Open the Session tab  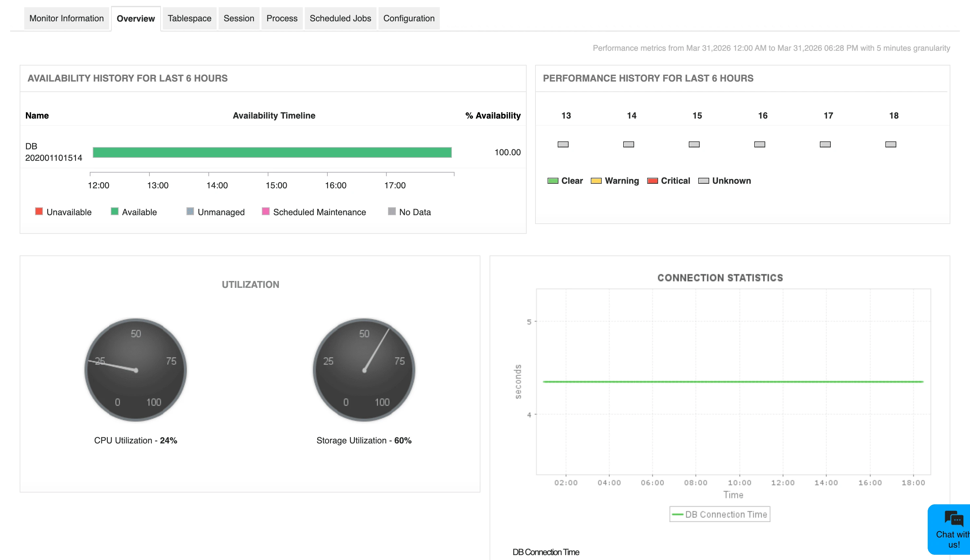[239, 18]
